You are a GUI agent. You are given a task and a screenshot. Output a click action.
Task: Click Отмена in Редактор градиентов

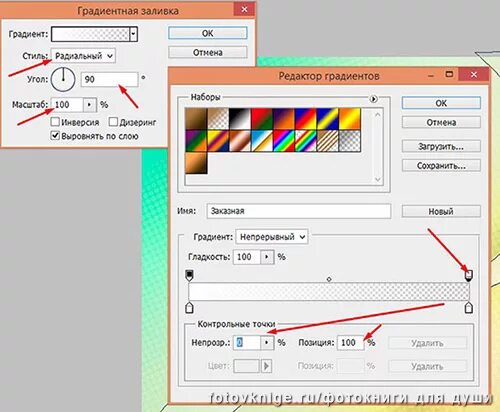click(441, 122)
